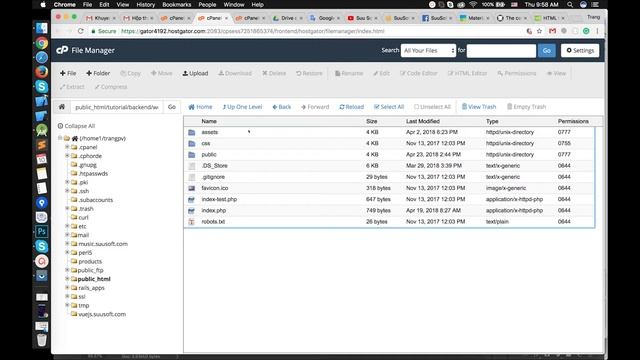Expand the mail tree folder

coord(67,235)
